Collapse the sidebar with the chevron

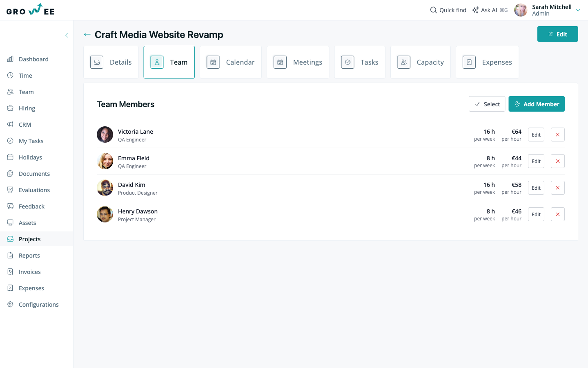point(67,35)
